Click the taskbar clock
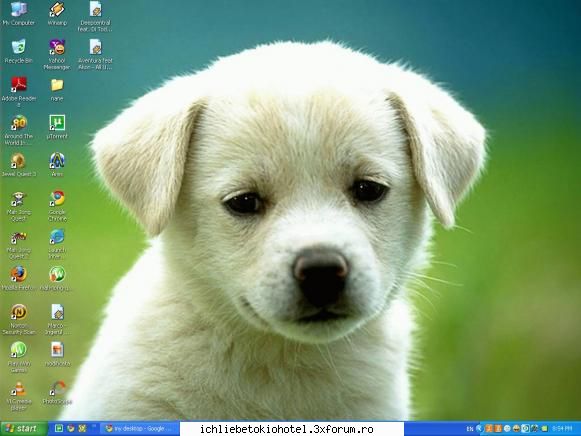 [x=562, y=429]
